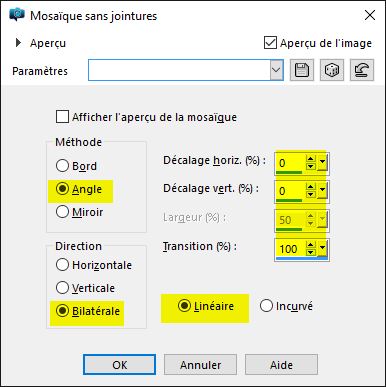Click inside the Transition value field
Image resolution: width=386 pixels, height=387 pixels.
coord(291,249)
